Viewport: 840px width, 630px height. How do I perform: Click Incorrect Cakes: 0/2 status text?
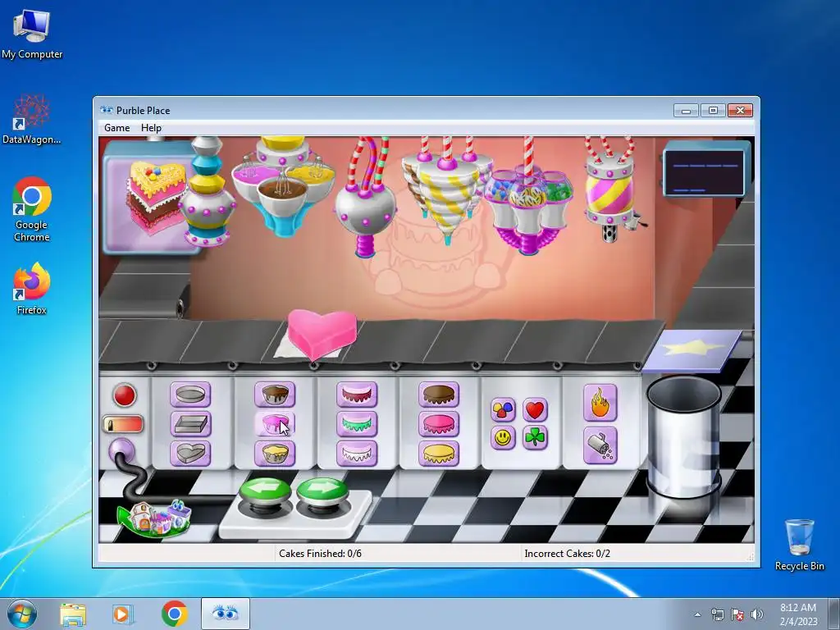tap(568, 554)
